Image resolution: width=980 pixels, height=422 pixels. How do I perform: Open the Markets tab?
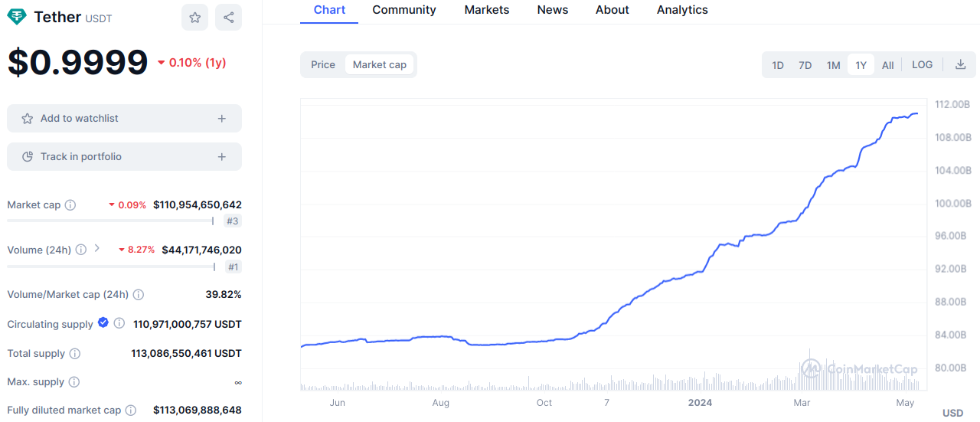click(487, 10)
